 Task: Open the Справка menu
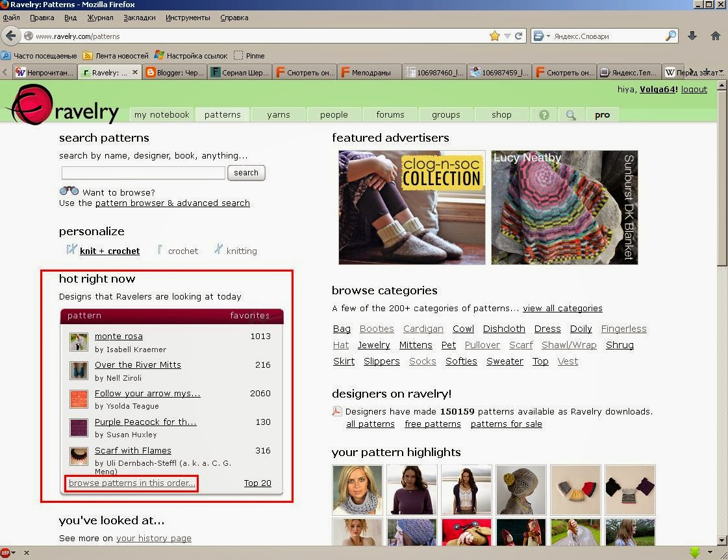coord(234,18)
